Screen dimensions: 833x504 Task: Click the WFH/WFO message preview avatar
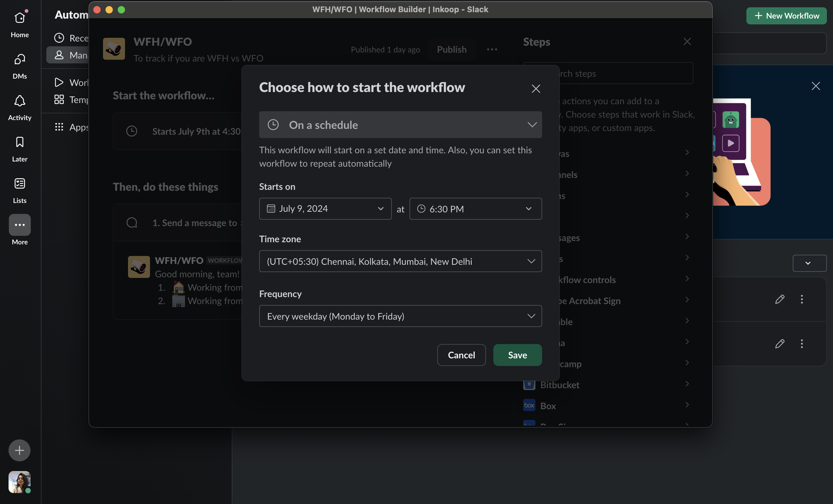coord(139,267)
